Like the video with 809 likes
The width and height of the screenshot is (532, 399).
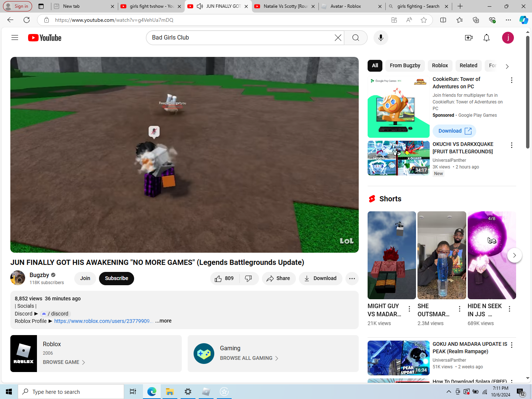(225, 279)
